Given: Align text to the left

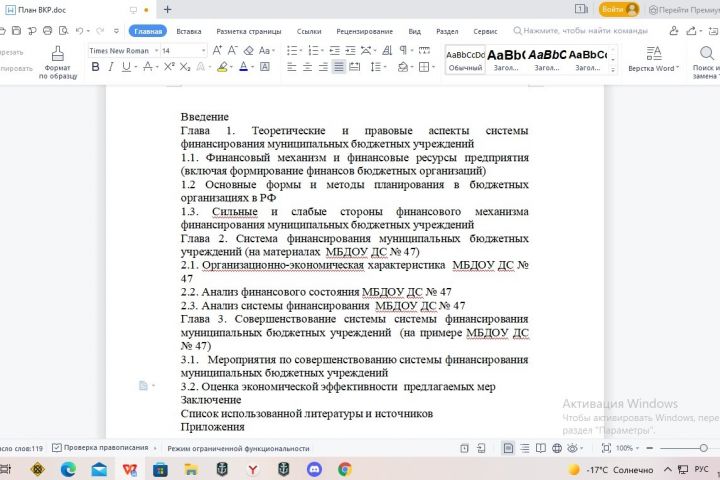Looking at the screenshot, I should pos(292,68).
